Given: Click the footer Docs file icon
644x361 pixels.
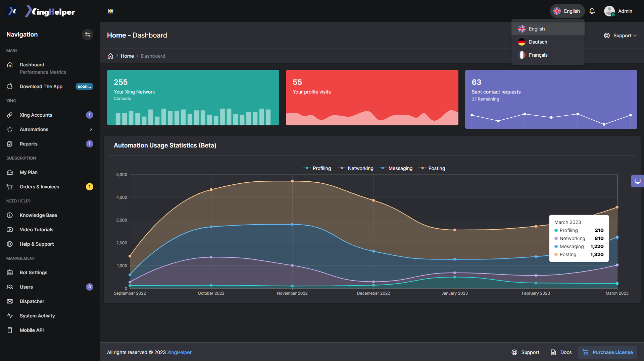Looking at the screenshot, I should (553, 352).
